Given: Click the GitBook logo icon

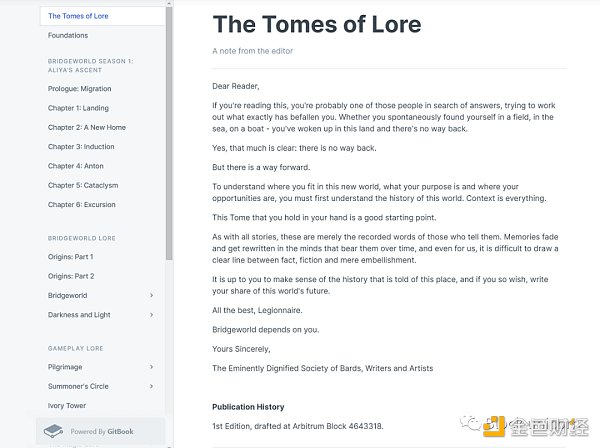Looking at the screenshot, I should coord(54,432).
